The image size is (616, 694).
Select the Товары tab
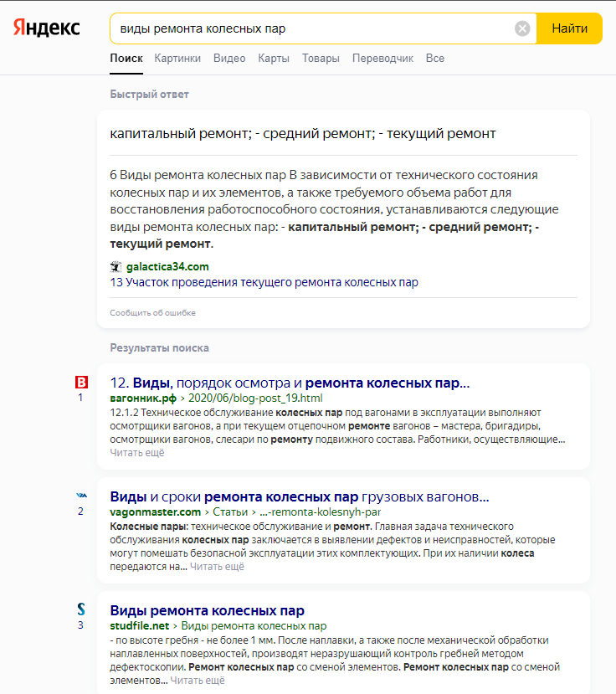321,59
